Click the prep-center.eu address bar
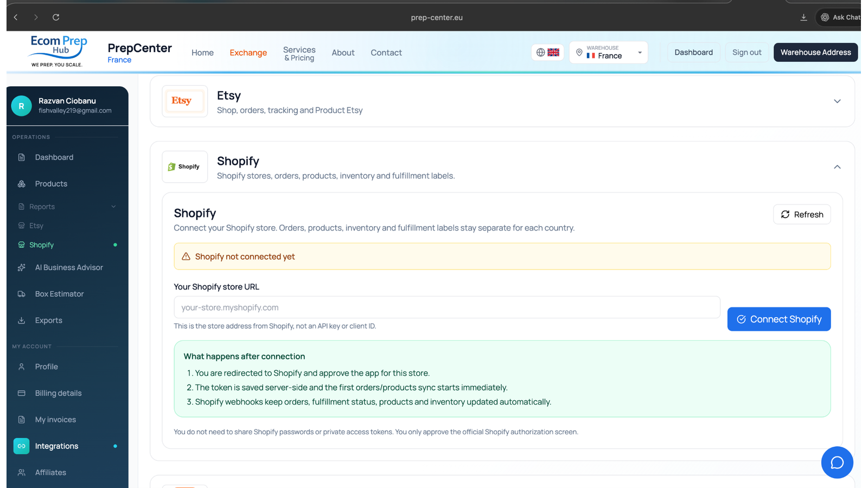868x488 pixels. (437, 17)
